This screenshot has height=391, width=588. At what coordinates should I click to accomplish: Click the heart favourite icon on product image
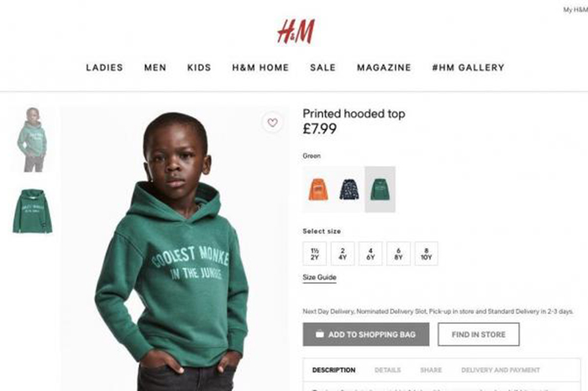point(273,123)
